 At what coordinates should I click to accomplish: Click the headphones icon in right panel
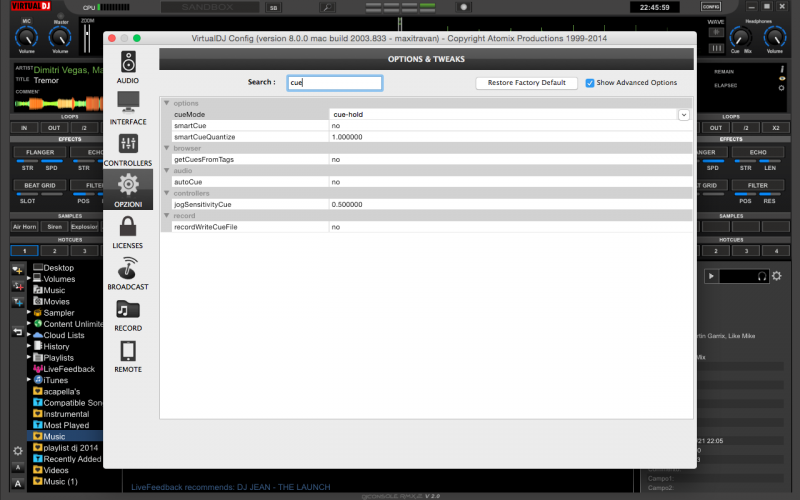click(762, 276)
